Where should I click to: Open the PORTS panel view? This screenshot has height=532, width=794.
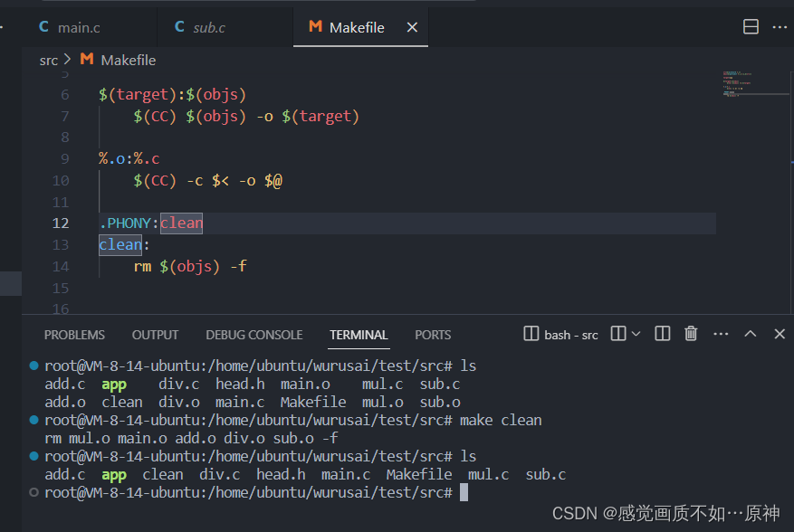[x=433, y=335]
